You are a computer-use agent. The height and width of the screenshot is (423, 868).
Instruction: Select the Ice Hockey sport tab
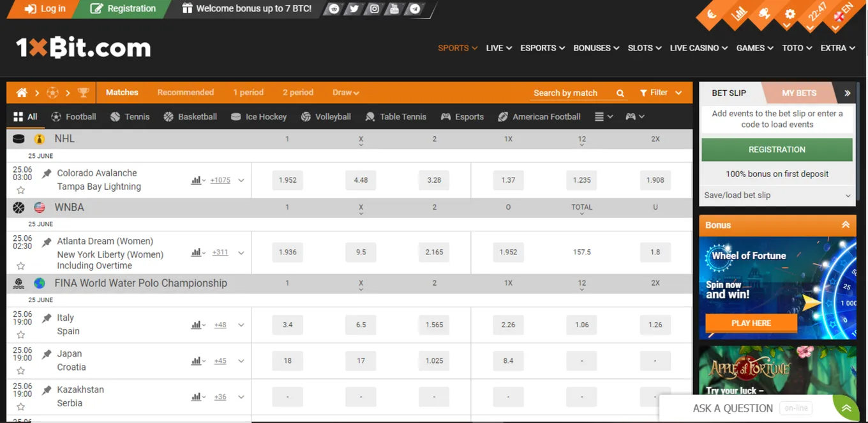tap(258, 117)
